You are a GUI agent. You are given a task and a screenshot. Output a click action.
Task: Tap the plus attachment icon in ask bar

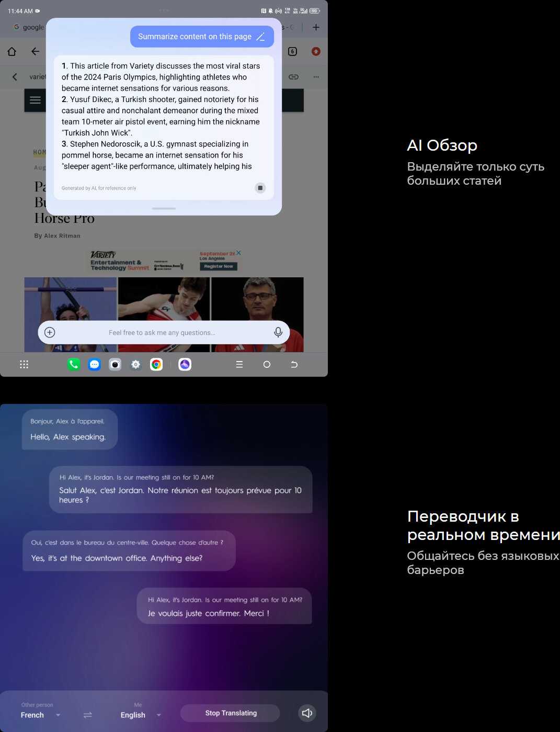click(x=50, y=332)
